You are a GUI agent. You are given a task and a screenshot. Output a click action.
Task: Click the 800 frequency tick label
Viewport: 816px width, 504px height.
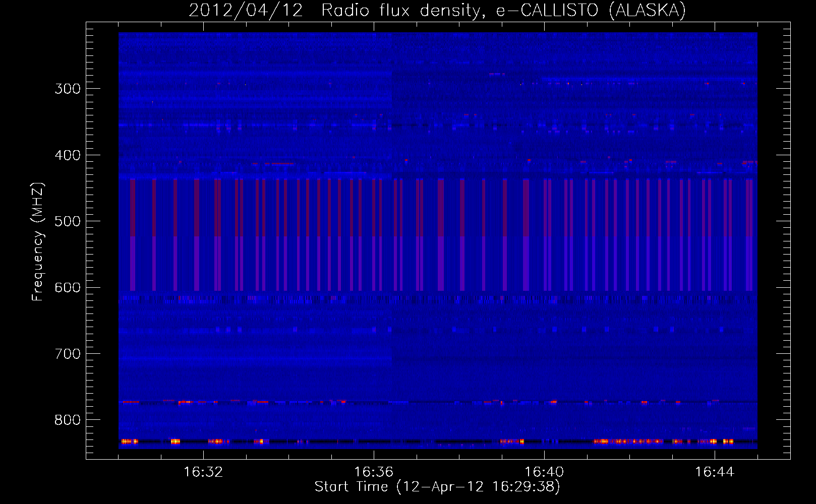pyautogui.click(x=68, y=420)
